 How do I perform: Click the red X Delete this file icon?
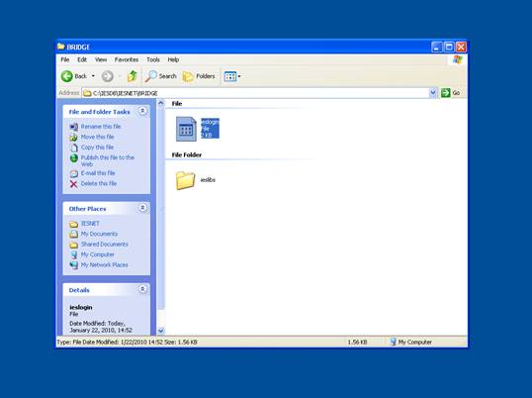pos(73,184)
